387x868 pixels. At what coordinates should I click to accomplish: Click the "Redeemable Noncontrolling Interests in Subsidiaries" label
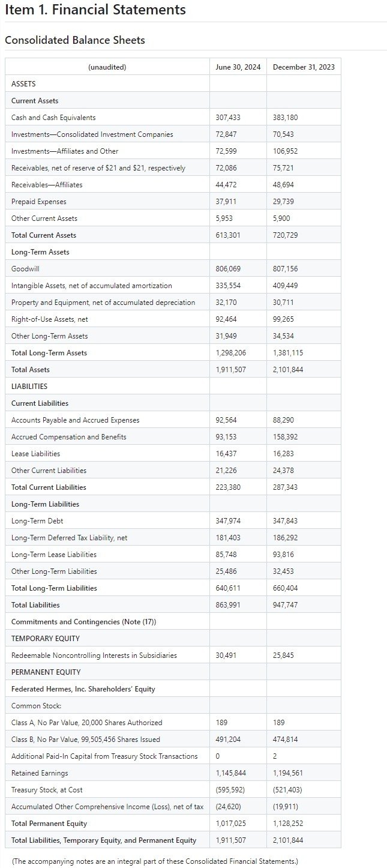pyautogui.click(x=94, y=656)
